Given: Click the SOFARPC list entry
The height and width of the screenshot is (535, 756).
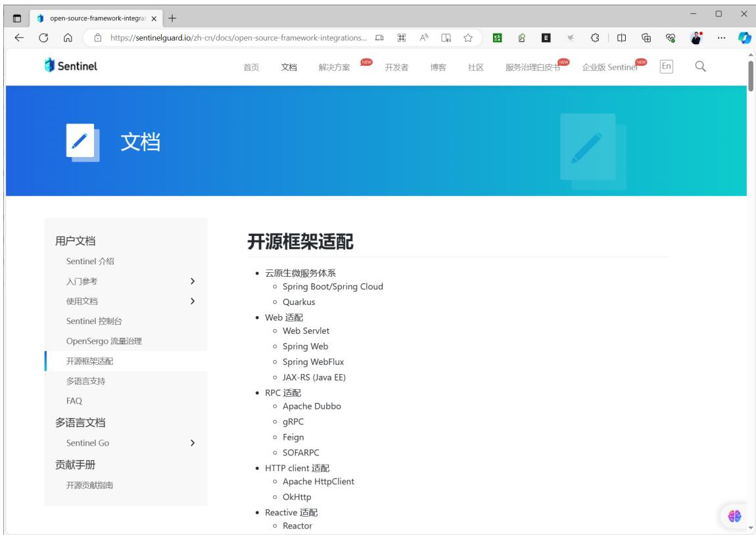Looking at the screenshot, I should point(301,452).
